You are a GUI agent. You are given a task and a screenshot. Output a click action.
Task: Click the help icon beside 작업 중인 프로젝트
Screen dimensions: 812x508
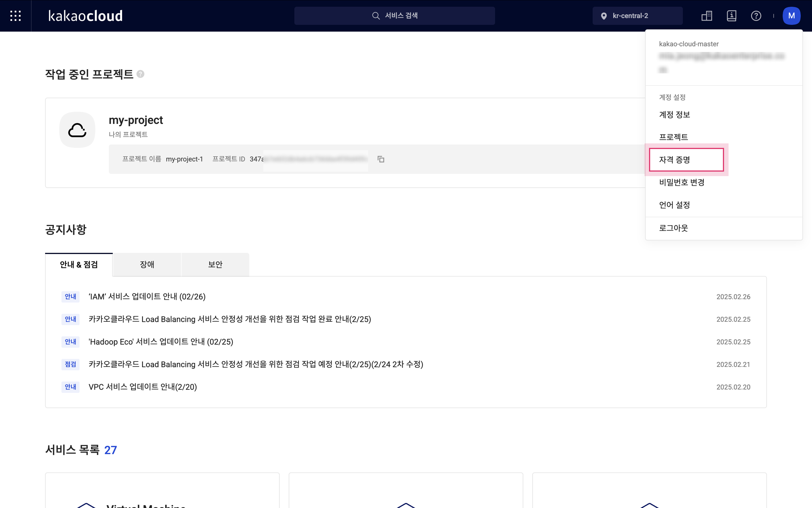click(x=141, y=74)
